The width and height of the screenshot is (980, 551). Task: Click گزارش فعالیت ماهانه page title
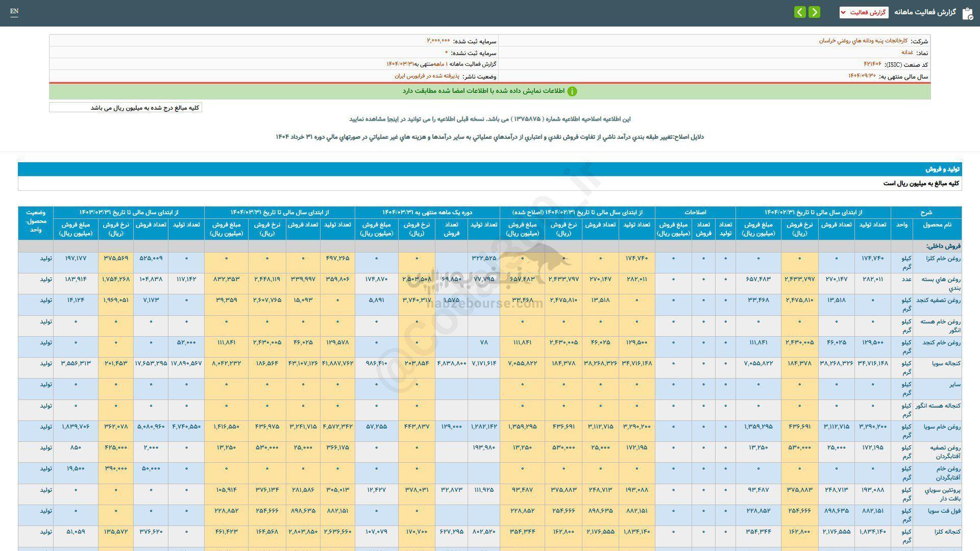pos(924,12)
